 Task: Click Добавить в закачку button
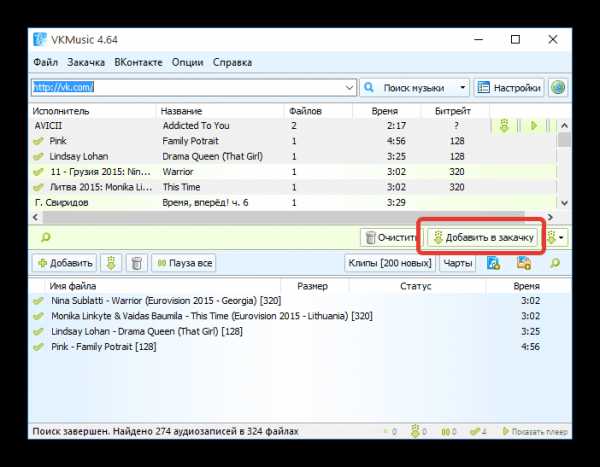pos(483,237)
